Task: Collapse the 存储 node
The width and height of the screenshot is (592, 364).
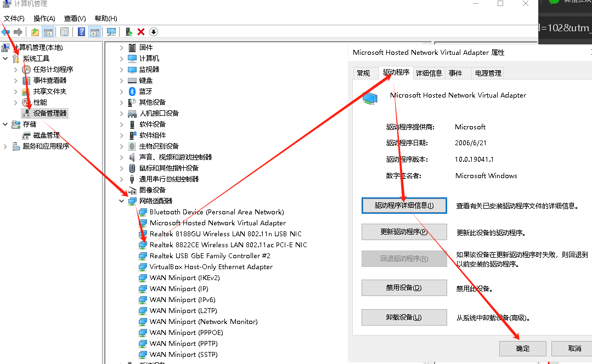Action: pos(5,124)
